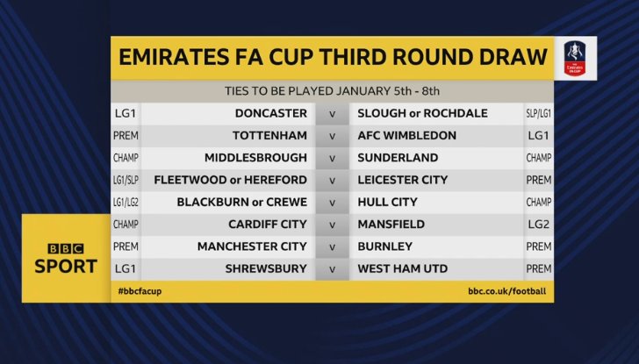Viewport: 639px width, 364px height.
Task: Click the Mansfield team name
Action: pyautogui.click(x=391, y=225)
